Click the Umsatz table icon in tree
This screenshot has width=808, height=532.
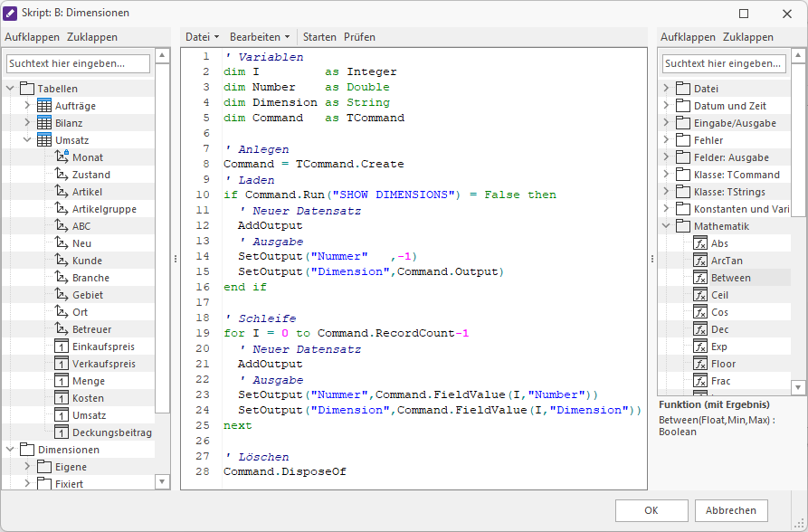[x=44, y=140]
